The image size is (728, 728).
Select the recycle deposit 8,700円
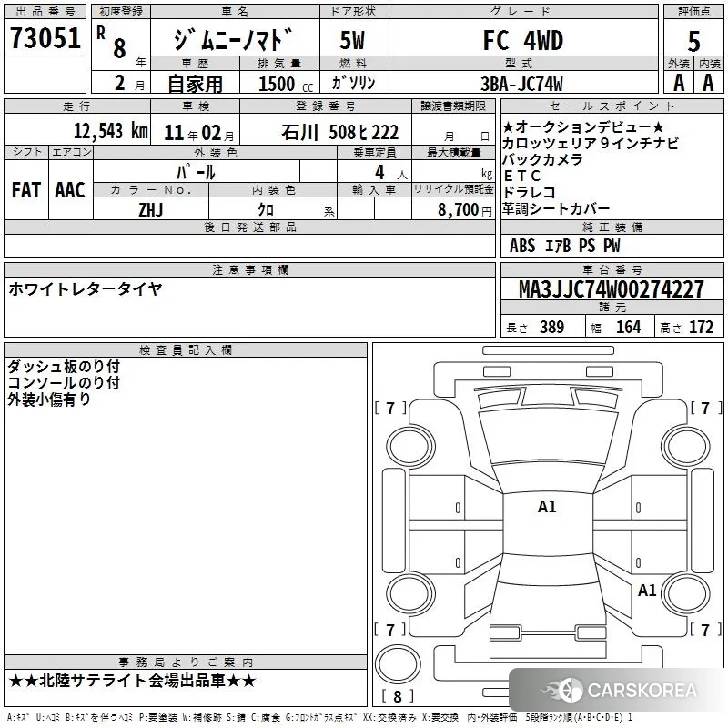[x=465, y=210]
